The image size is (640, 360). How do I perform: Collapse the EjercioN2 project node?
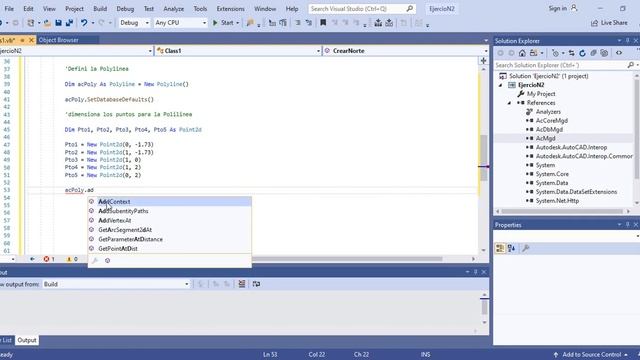[x=501, y=85]
